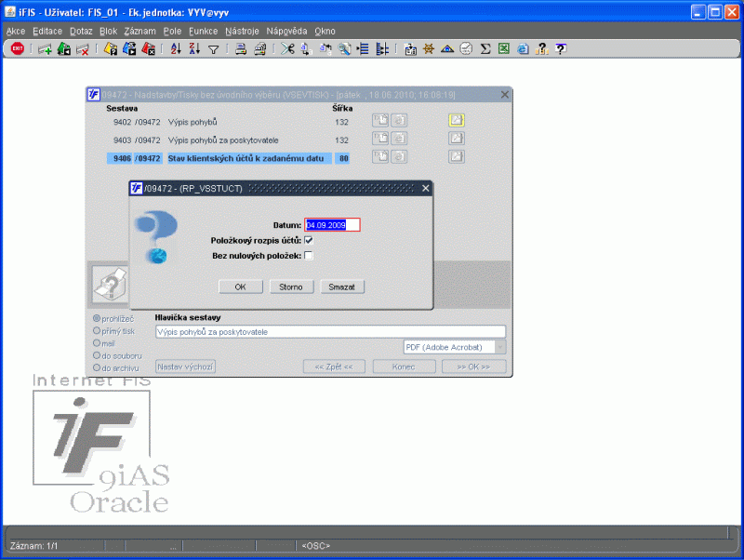The width and height of the screenshot is (744, 560).
Task: Click OK in the RP_VSSTUCT dialog
Action: pos(241,287)
